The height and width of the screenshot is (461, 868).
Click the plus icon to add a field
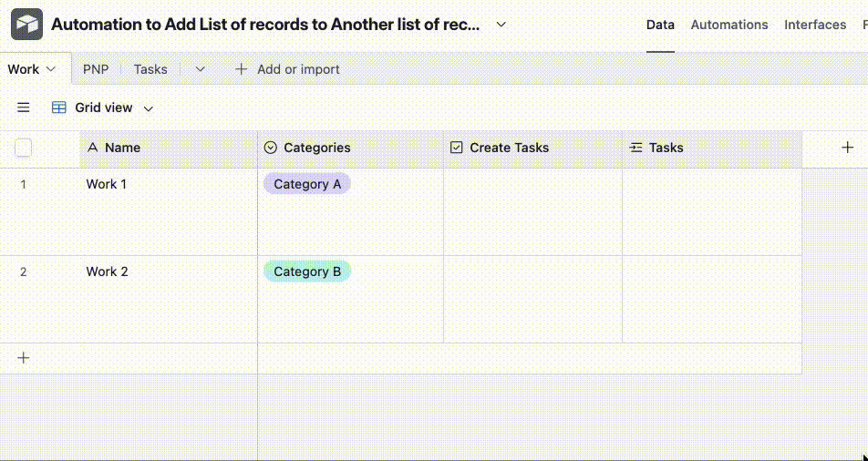847,148
